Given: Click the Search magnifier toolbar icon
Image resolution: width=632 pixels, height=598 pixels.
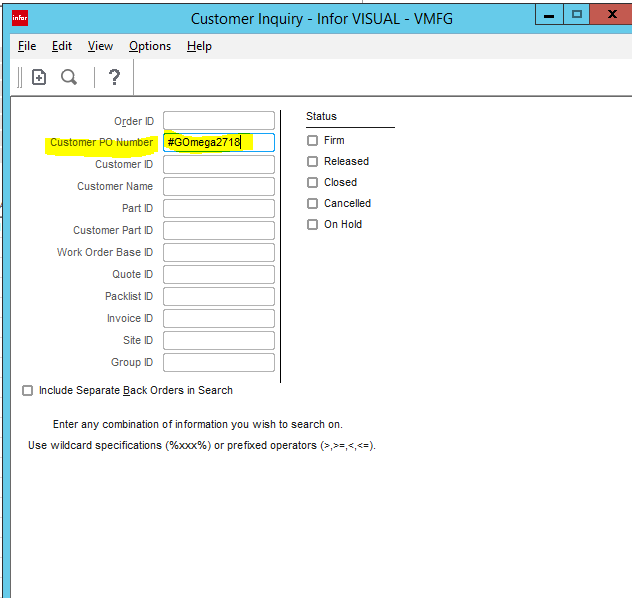Looking at the screenshot, I should (69, 77).
